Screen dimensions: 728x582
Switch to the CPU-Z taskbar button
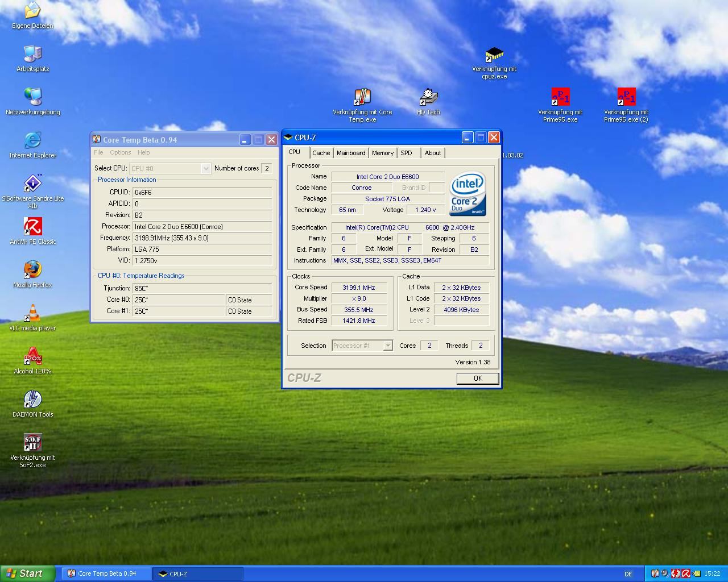pos(198,573)
